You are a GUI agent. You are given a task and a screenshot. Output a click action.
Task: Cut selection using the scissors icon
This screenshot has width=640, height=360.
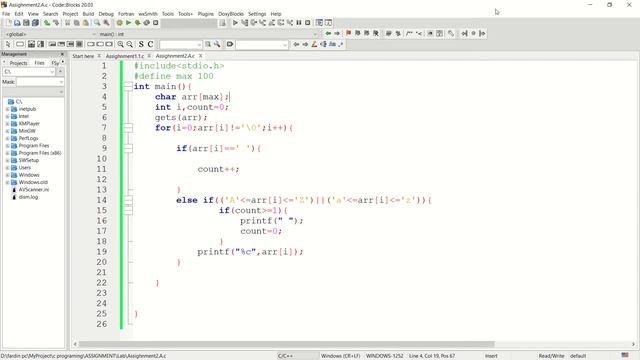[67, 23]
